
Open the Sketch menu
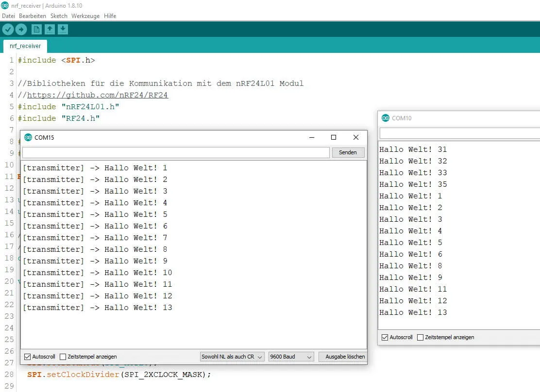[x=59, y=16]
